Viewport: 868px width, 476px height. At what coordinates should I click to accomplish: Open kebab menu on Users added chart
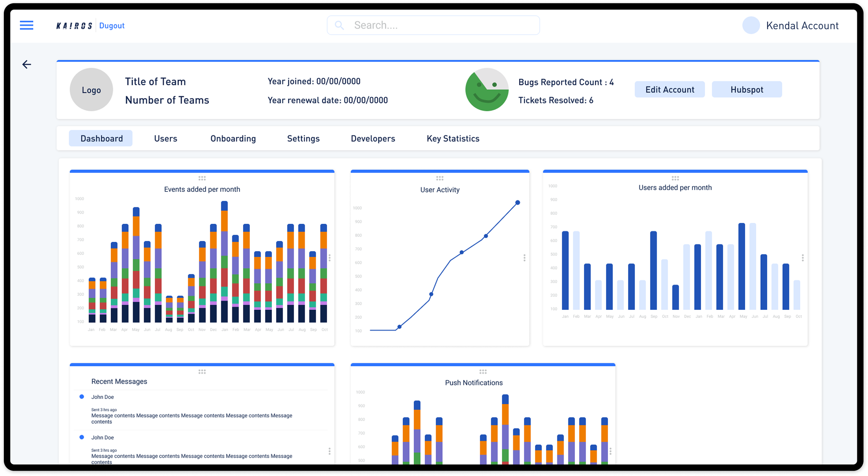pyautogui.click(x=802, y=258)
